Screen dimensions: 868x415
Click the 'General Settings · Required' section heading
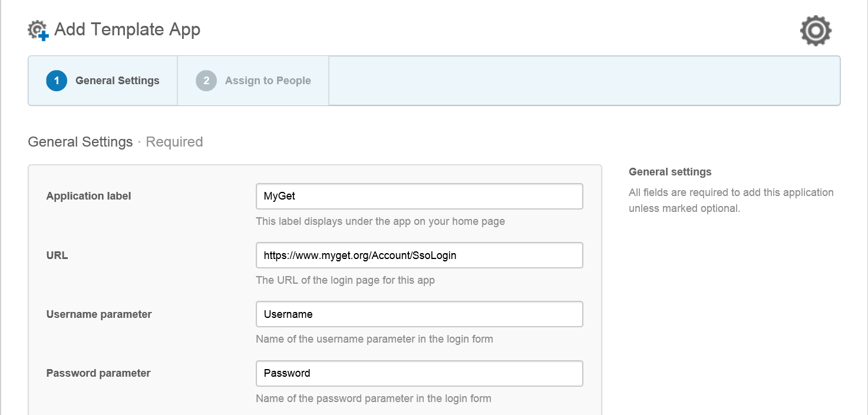click(115, 142)
